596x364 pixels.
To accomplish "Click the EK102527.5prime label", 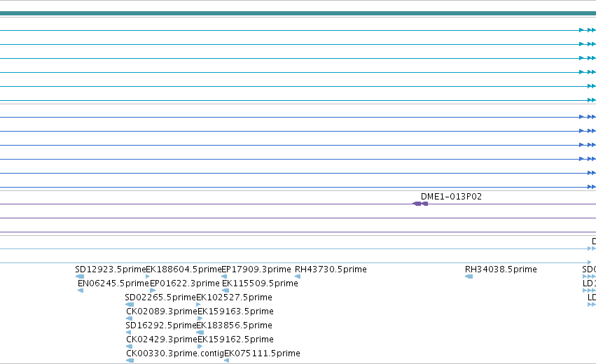I will pos(234,297).
